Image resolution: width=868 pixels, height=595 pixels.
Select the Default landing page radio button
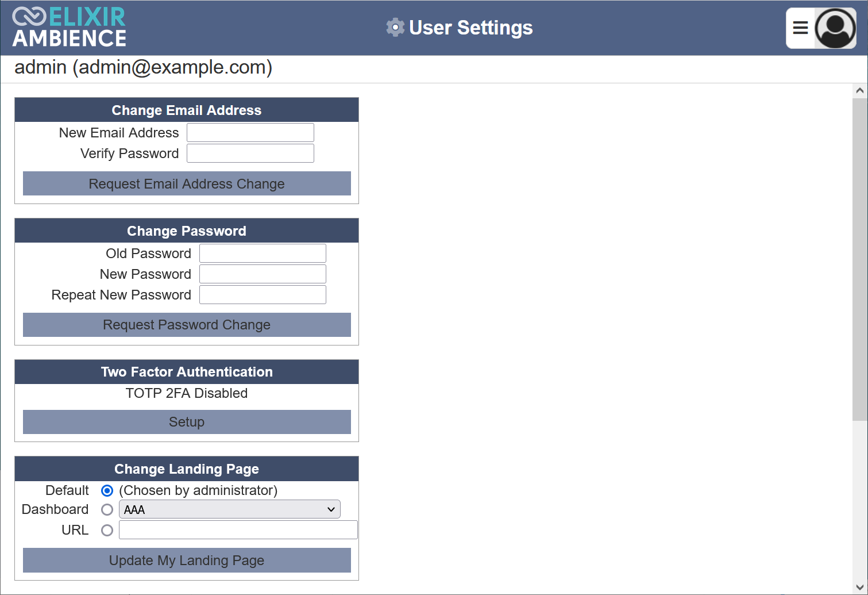(x=107, y=491)
